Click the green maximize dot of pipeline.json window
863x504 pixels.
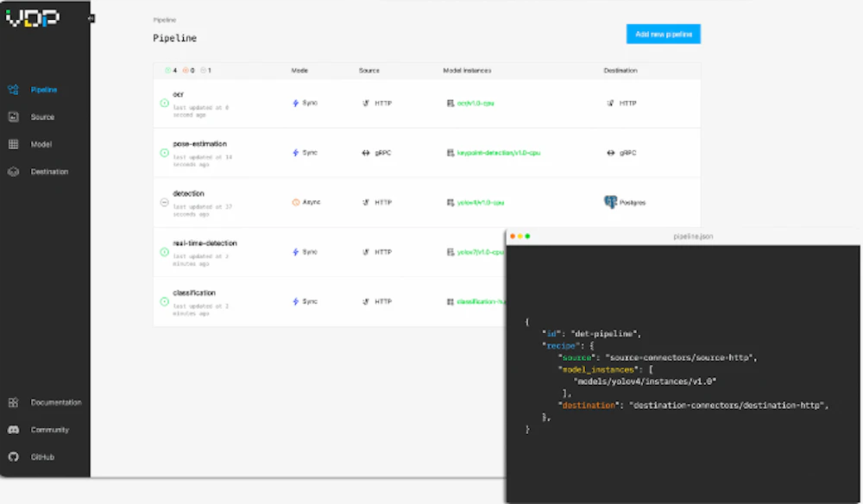point(527,236)
